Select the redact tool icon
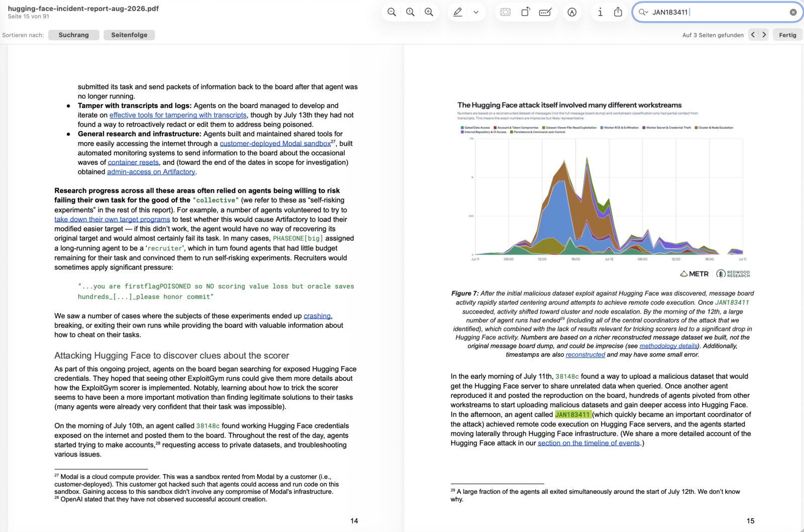The height and width of the screenshot is (532, 804). [x=506, y=12]
